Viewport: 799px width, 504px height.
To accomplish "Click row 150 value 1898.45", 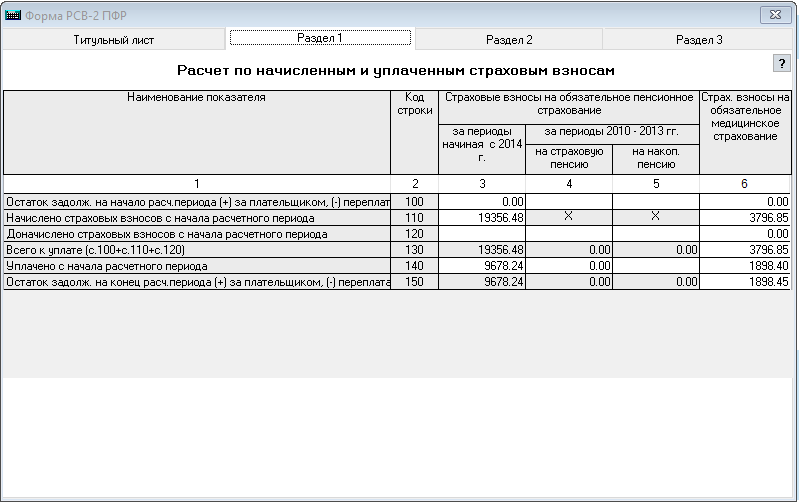I will click(745, 282).
